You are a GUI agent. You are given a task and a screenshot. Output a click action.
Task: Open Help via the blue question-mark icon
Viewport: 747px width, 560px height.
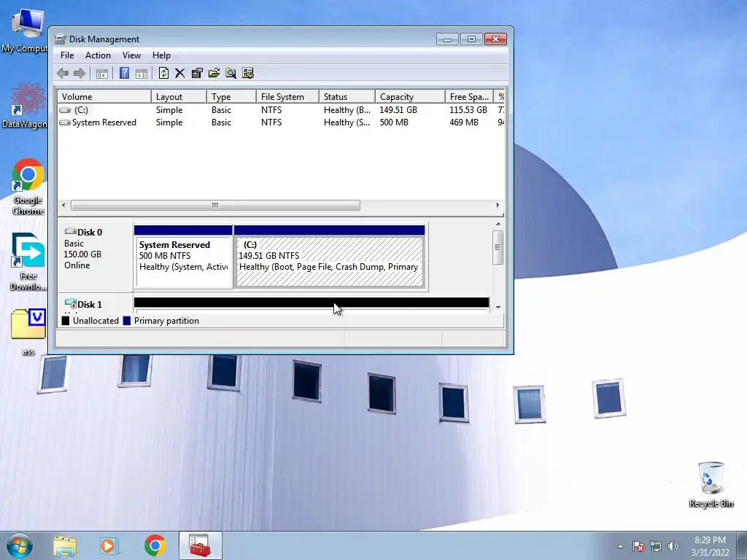pos(124,74)
